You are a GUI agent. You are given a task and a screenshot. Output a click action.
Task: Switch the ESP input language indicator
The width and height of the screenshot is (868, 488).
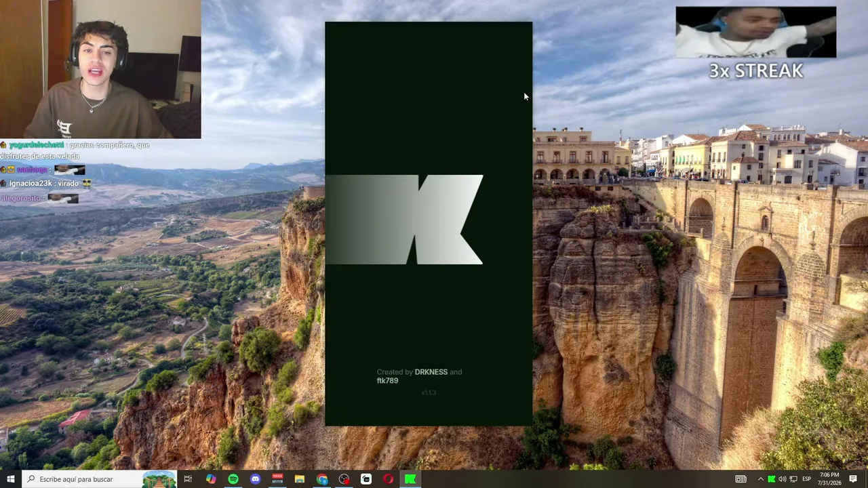(x=806, y=479)
